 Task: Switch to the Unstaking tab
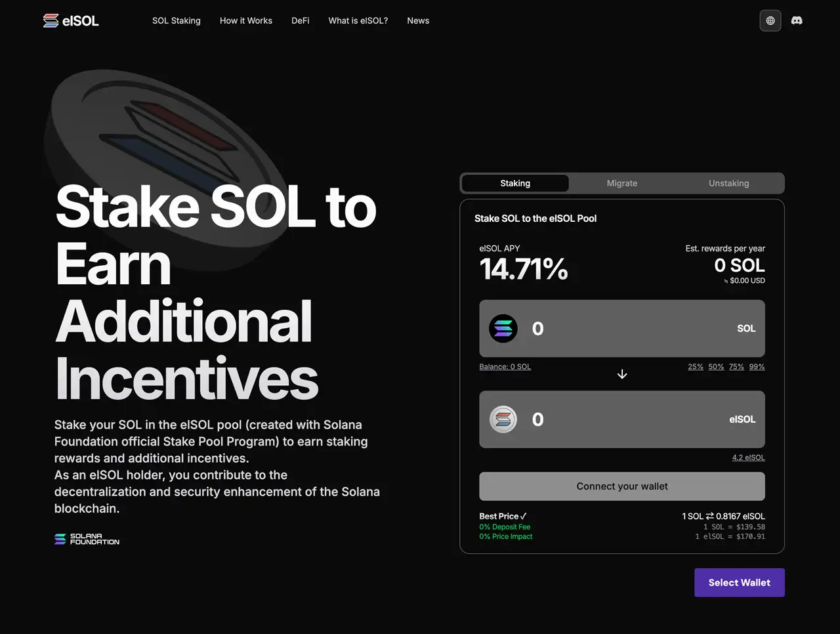point(728,183)
